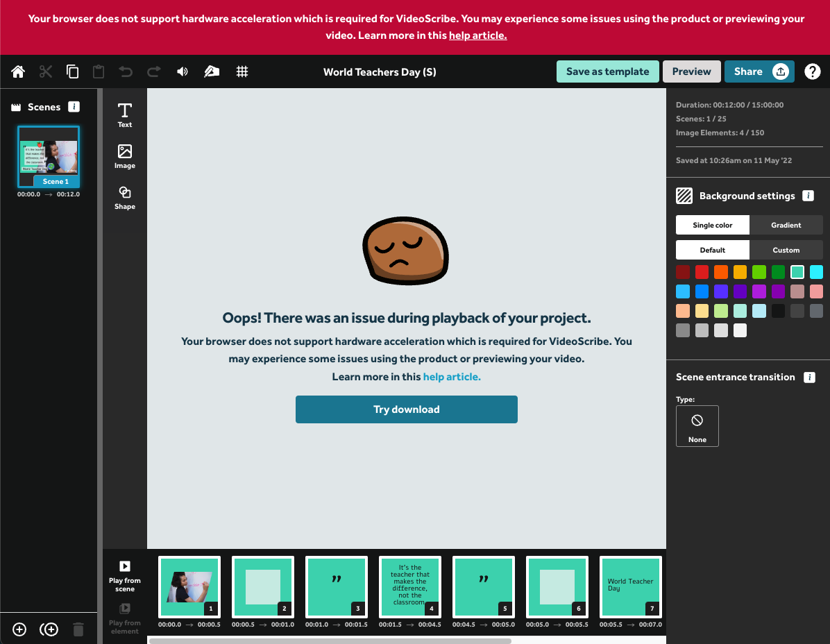
Task: Mute audio using the speaker icon
Action: click(x=182, y=71)
